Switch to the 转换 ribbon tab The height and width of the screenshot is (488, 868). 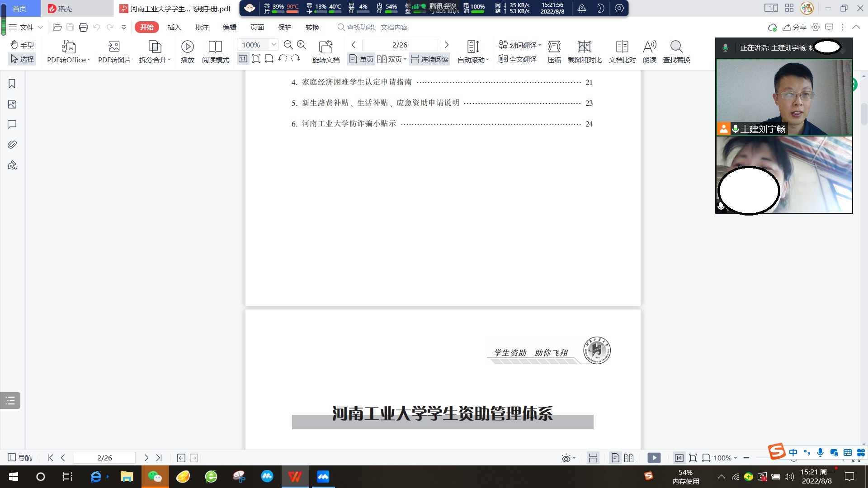coord(312,27)
